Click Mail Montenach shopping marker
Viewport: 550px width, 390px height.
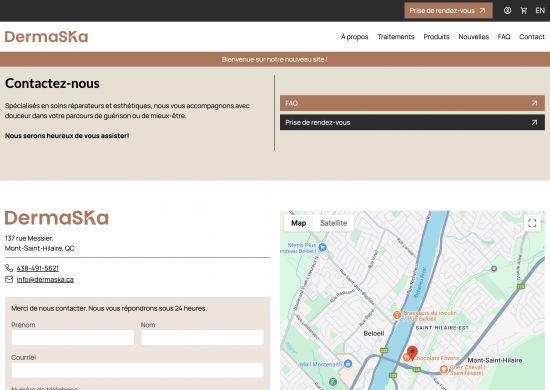click(348, 364)
